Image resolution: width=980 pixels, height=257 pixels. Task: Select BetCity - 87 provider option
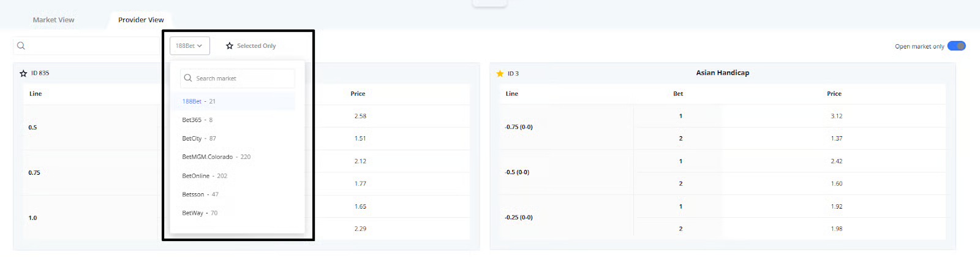pos(199,139)
